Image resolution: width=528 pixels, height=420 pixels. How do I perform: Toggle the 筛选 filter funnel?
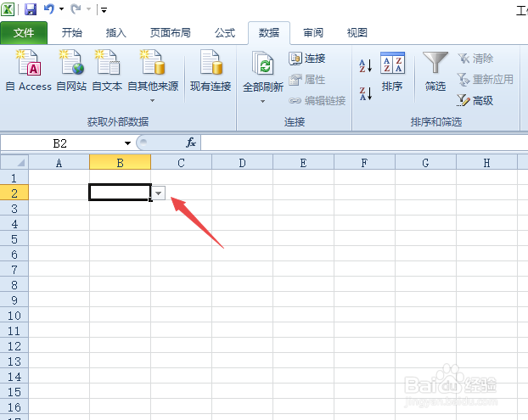tap(435, 71)
